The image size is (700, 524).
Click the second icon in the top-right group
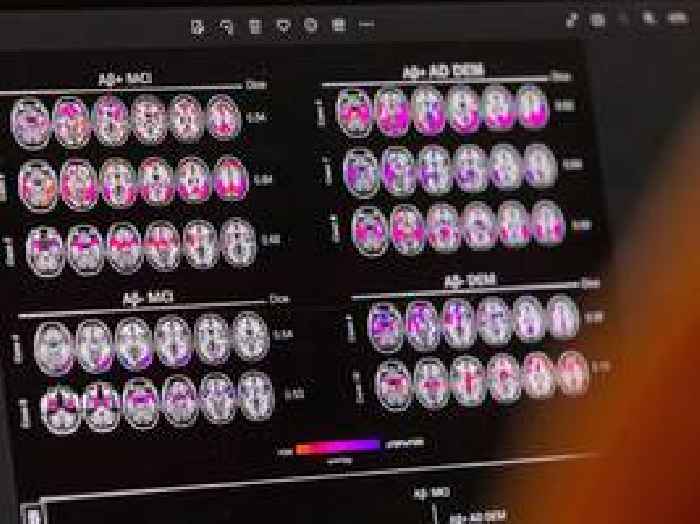tap(597, 18)
